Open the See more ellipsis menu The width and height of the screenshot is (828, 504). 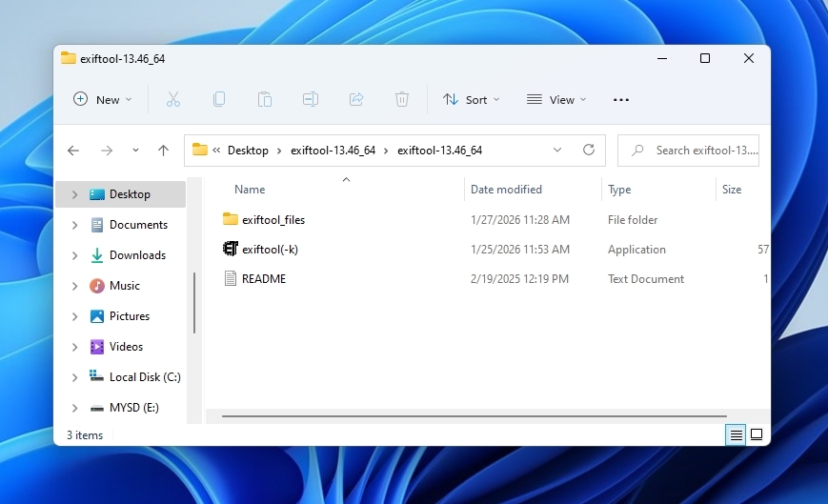621,99
